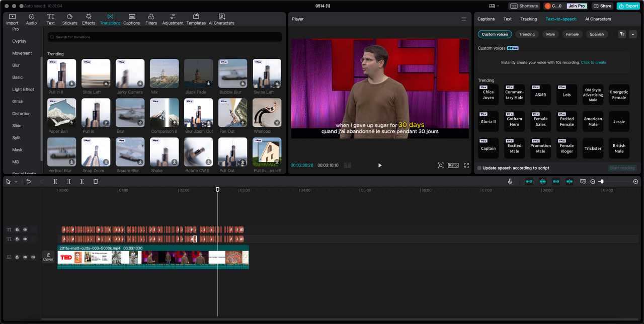This screenshot has width=644, height=324.
Task: Click the Search for transitions field
Action: 165,37
